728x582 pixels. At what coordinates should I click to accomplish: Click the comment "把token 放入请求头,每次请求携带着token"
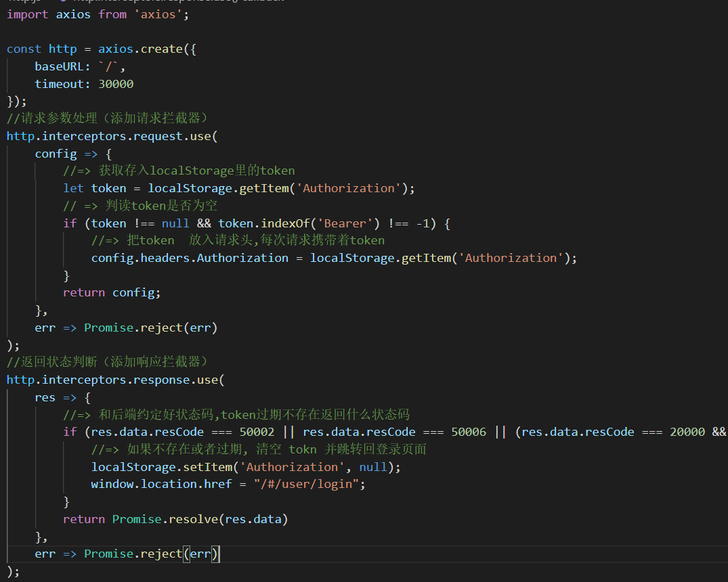click(x=256, y=240)
